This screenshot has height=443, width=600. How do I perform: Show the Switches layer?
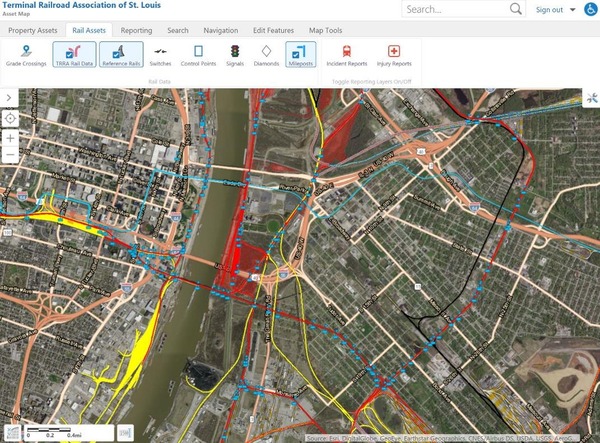pos(160,55)
